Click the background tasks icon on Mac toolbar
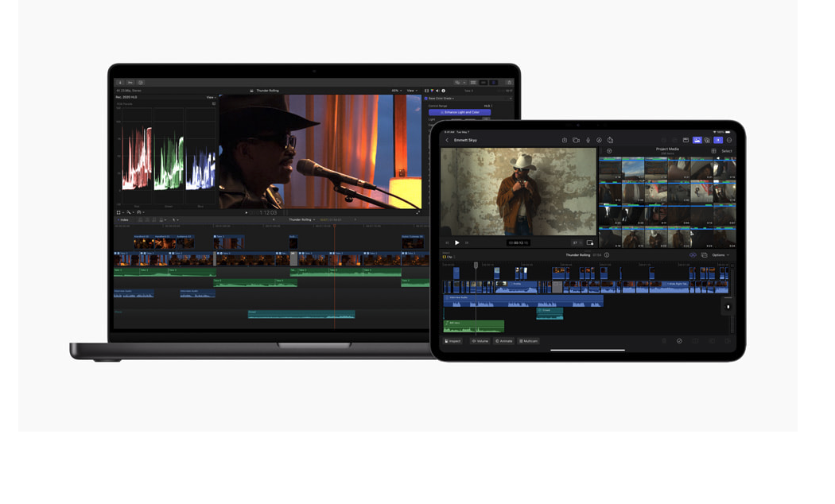This screenshot has height=504, width=835. (x=141, y=83)
